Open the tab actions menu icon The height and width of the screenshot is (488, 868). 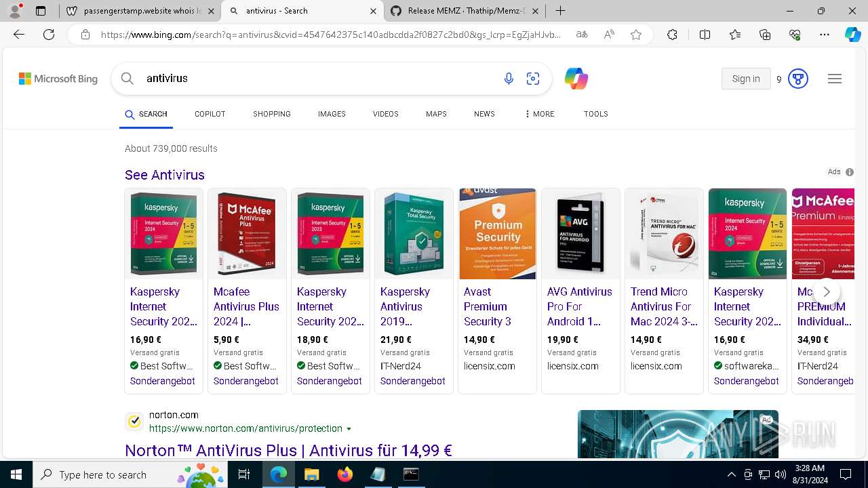[41, 11]
